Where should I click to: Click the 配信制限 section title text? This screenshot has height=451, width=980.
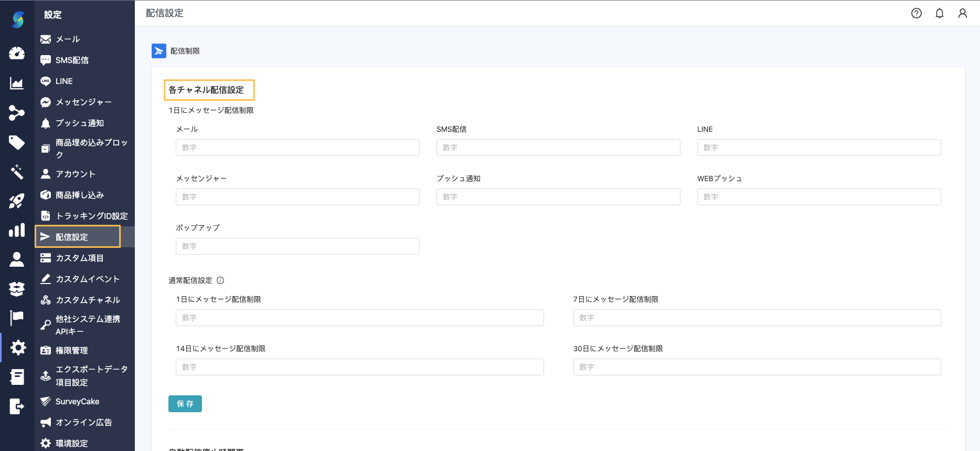[185, 51]
